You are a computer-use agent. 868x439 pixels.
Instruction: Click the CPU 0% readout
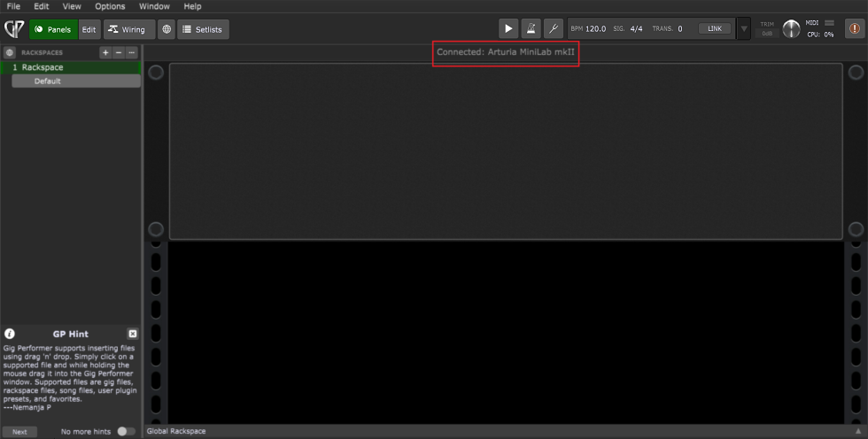pyautogui.click(x=820, y=35)
